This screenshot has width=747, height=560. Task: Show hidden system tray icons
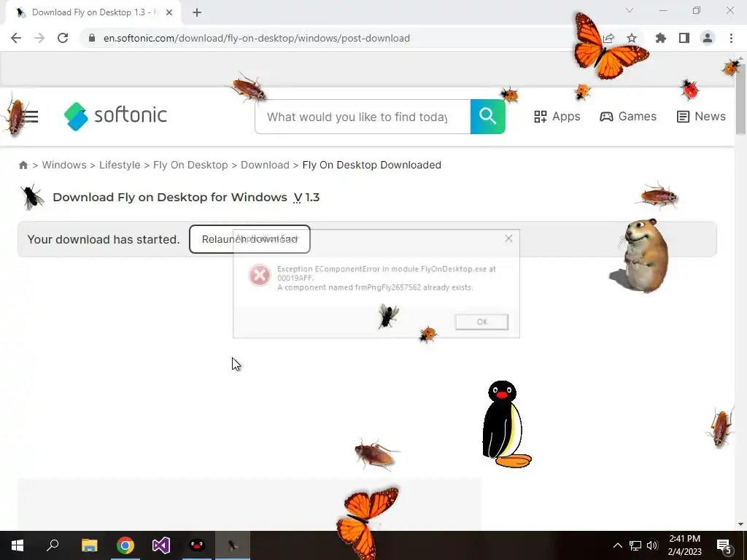click(x=617, y=545)
